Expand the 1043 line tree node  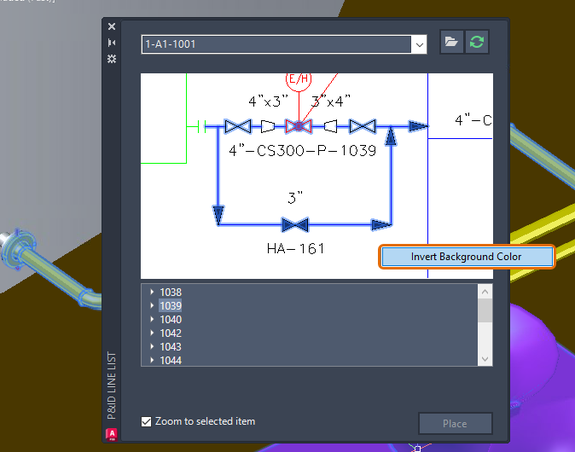point(152,346)
